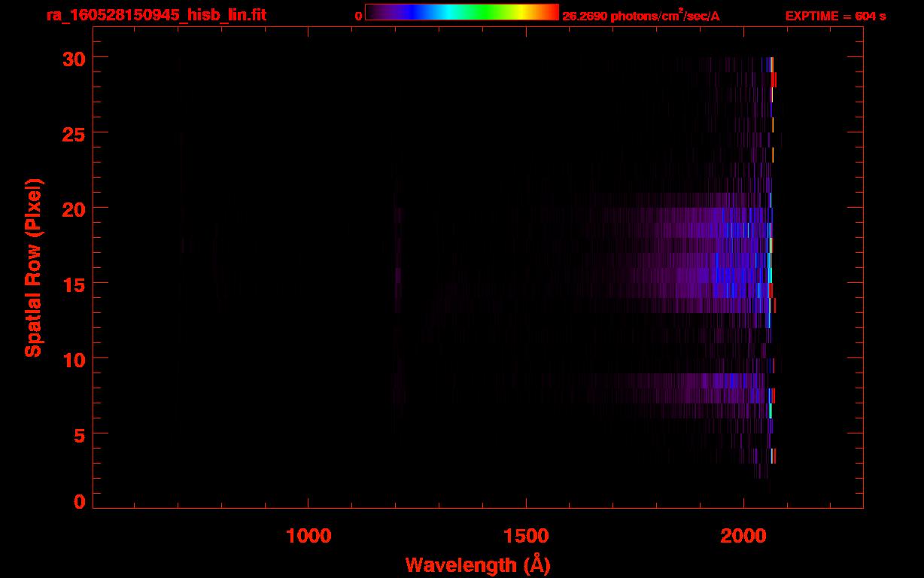
Task: Click the filename ra_160528150945_hisb_lin.fit
Action: (x=156, y=15)
